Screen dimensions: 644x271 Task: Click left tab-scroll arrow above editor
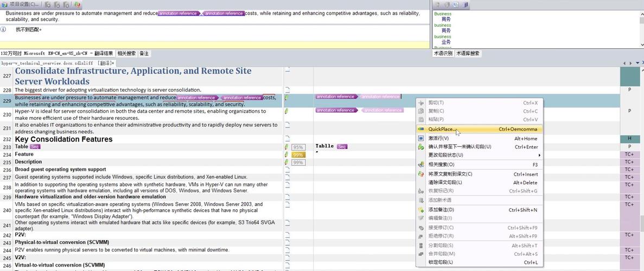point(625,63)
